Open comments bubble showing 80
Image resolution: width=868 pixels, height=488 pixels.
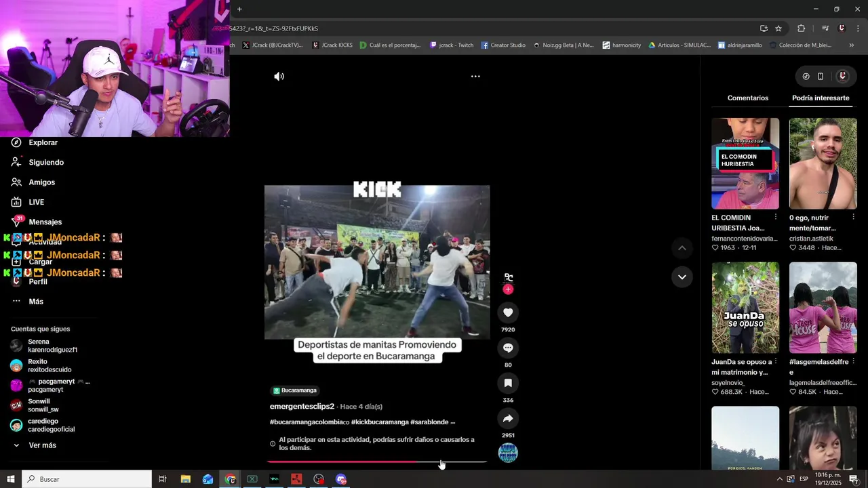[508, 348]
